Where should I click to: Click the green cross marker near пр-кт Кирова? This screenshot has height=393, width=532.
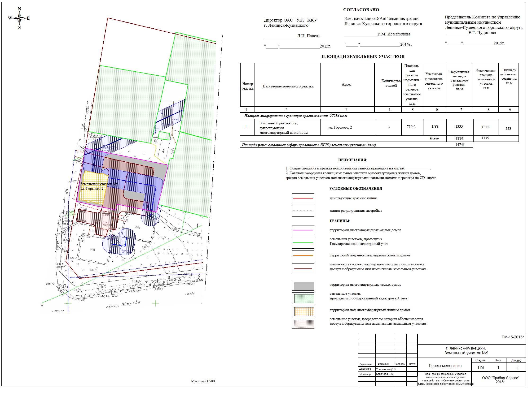[155, 303]
